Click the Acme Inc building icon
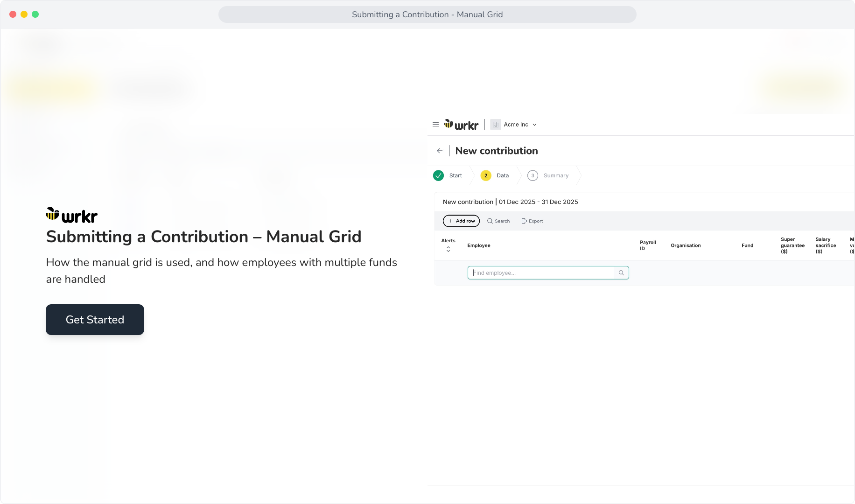Image resolution: width=855 pixels, height=504 pixels. (496, 125)
